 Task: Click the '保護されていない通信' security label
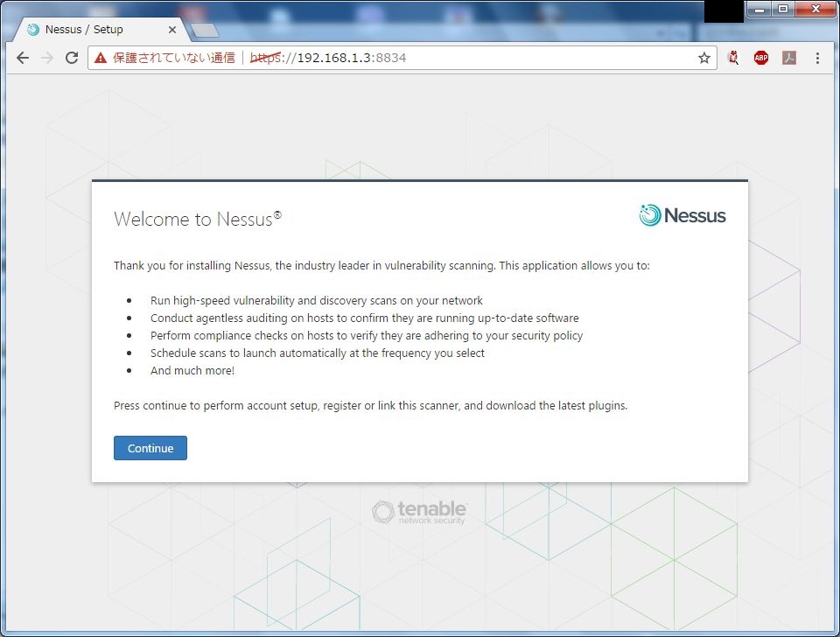(x=173, y=58)
